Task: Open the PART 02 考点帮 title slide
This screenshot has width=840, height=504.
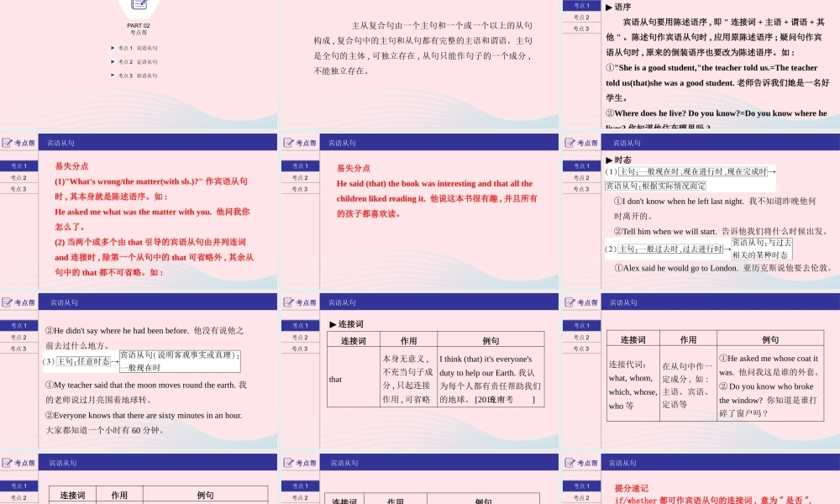Action: 139,65
